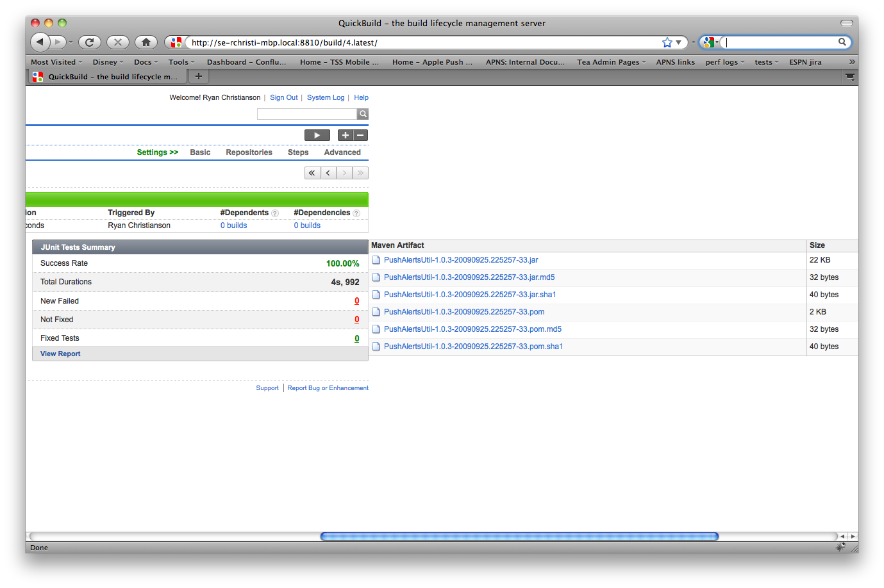Go to first build with double-left arrow
The height and width of the screenshot is (588, 884).
click(x=312, y=173)
